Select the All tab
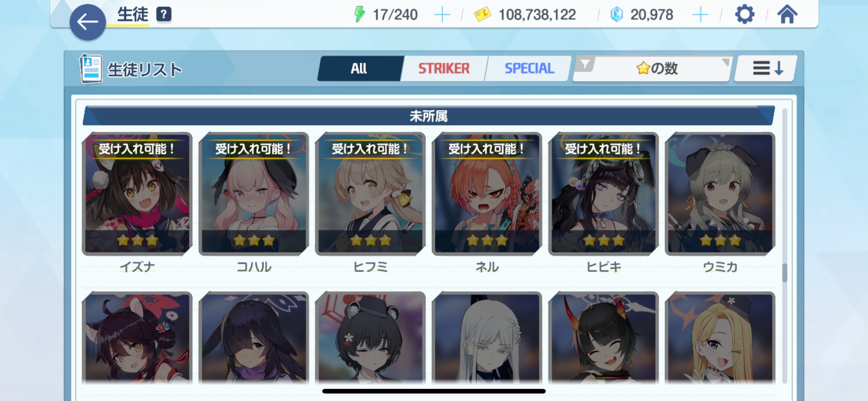Image resolution: width=868 pixels, height=401 pixels. point(359,68)
